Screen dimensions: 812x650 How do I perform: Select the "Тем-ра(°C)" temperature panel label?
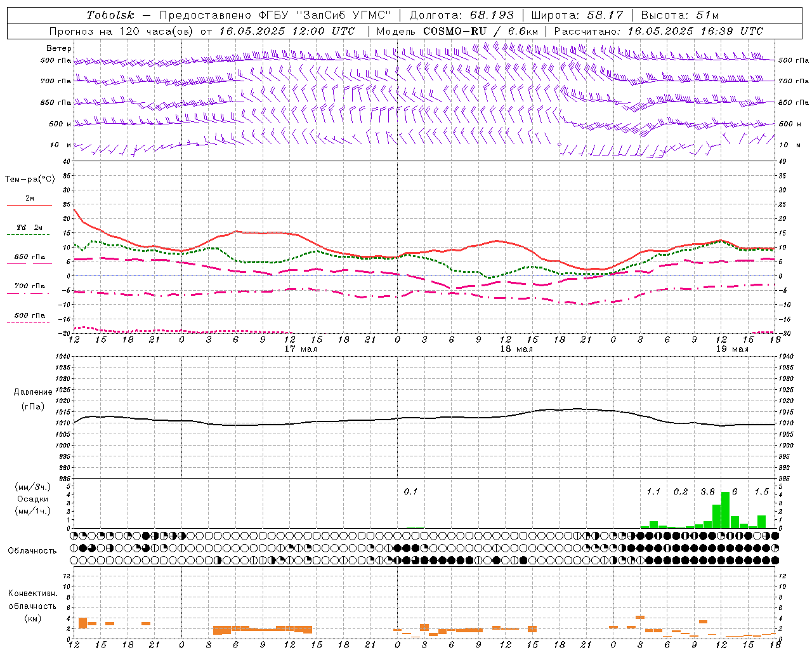tap(30, 180)
